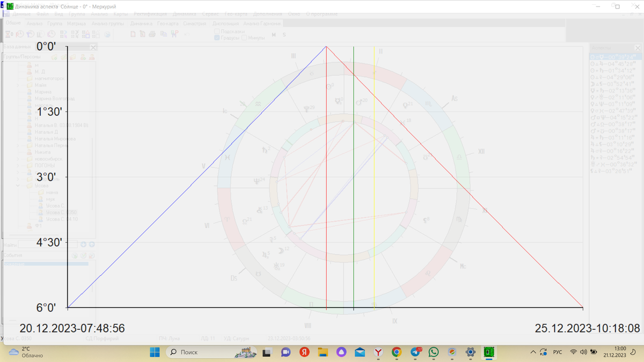644x362 pixels.
Task: Click the red vertical line in the chart
Action: [x=326, y=177]
